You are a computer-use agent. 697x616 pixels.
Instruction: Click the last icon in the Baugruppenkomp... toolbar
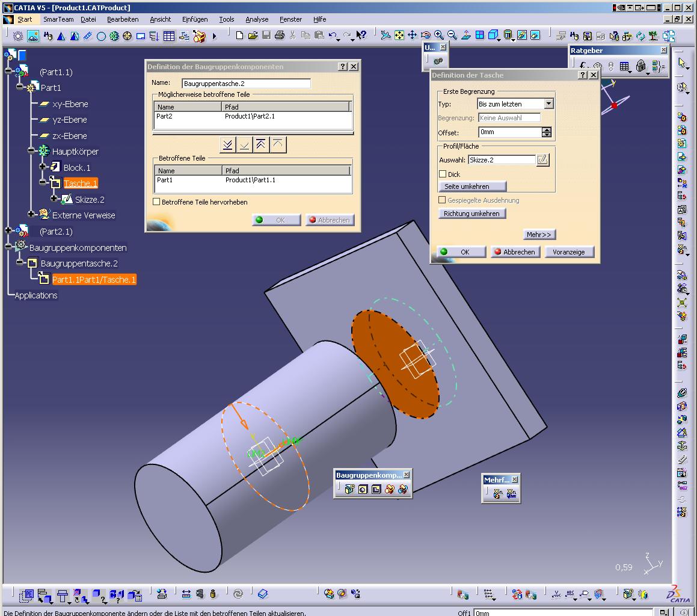403,489
